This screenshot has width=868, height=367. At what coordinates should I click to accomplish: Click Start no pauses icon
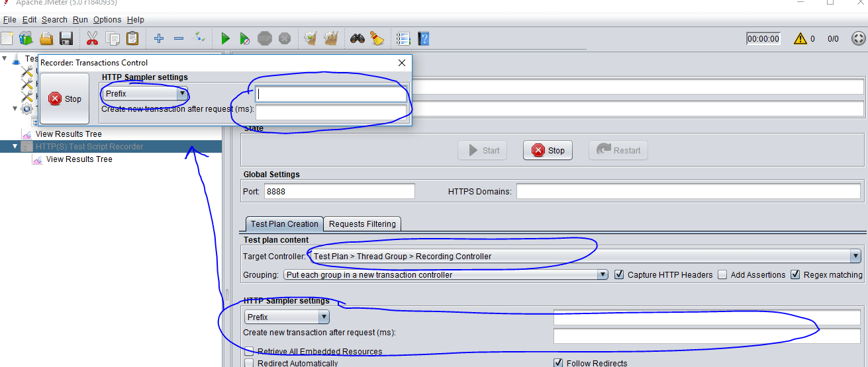click(x=245, y=38)
